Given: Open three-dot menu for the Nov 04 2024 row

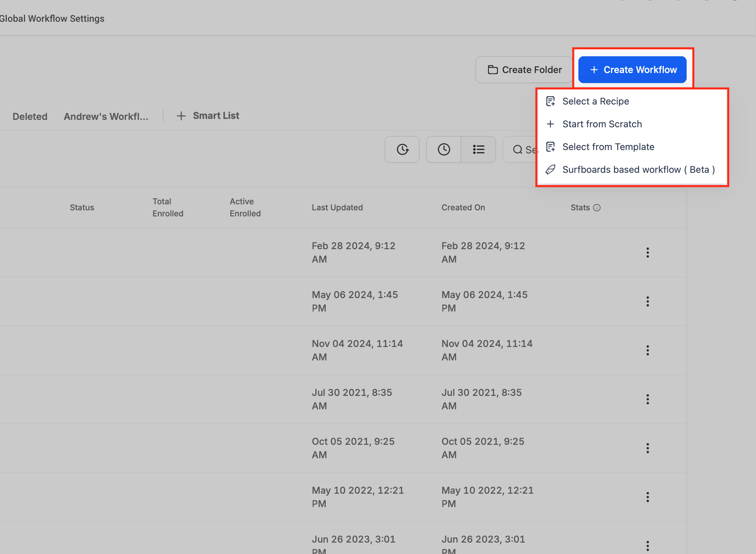Looking at the screenshot, I should point(647,350).
